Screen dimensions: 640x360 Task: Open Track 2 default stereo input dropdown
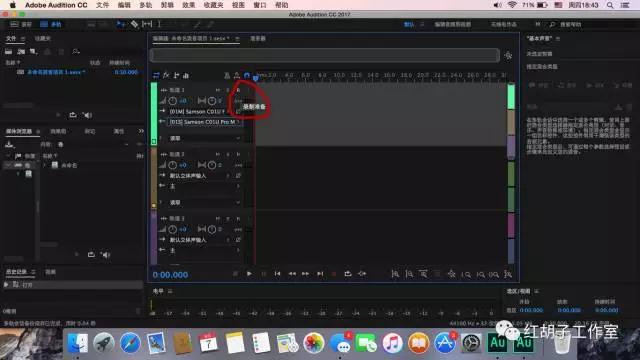200,176
